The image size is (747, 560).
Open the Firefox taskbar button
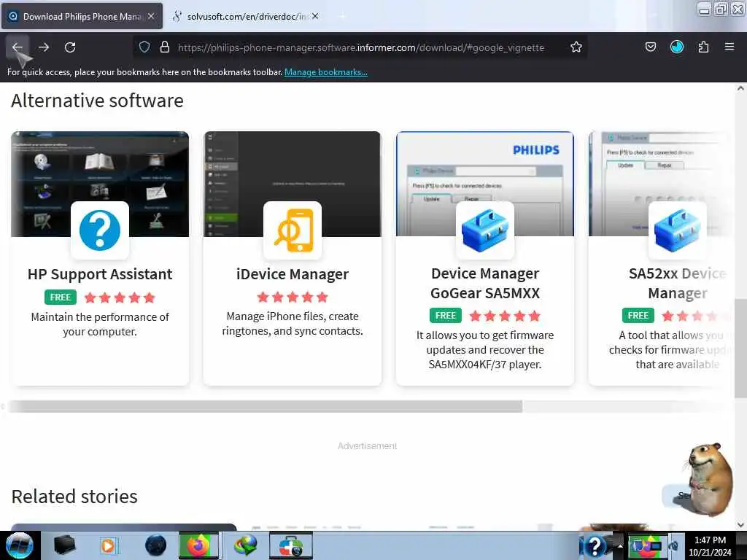pos(198,545)
